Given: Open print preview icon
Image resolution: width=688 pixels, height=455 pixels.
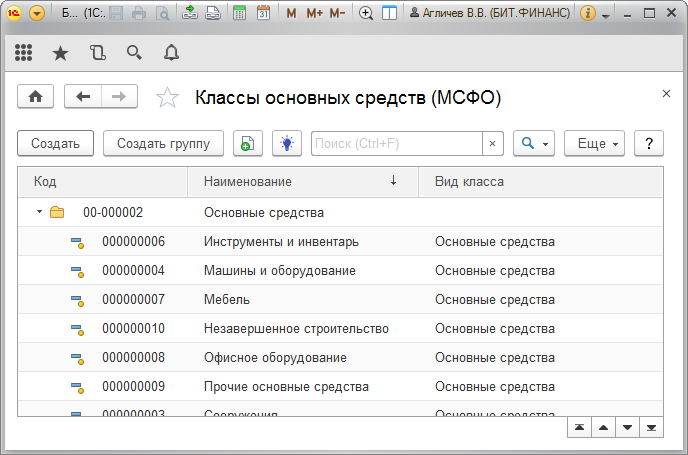Looking at the screenshot, I should pos(162,13).
